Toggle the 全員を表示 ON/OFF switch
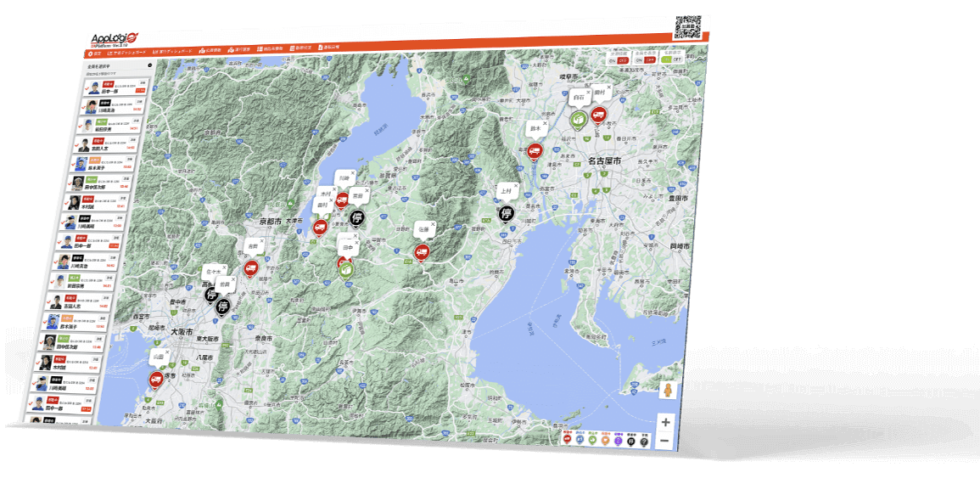 pos(644,60)
